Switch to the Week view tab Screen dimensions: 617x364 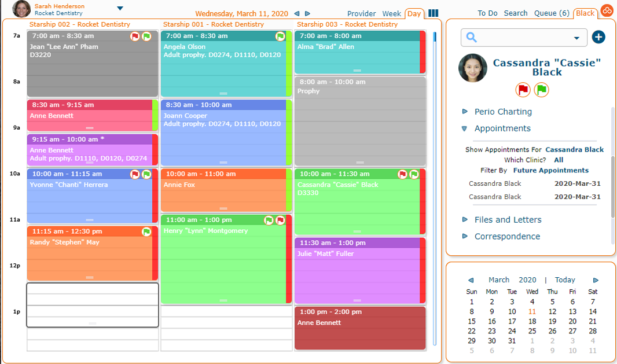coord(392,13)
